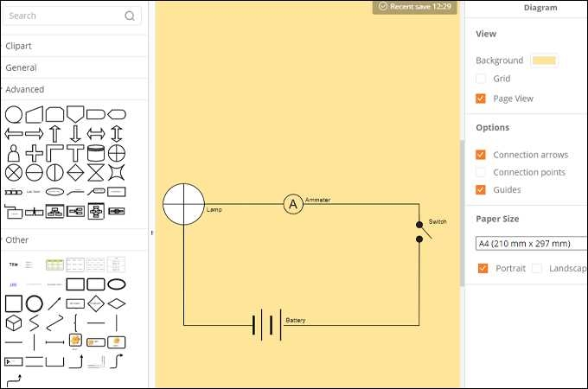
Task: Add the double-headed horizontal arrow shape
Action: click(x=96, y=134)
